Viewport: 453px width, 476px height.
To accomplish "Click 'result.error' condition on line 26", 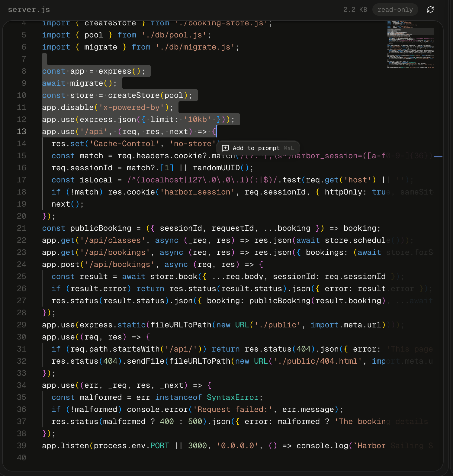I will 98,289.
